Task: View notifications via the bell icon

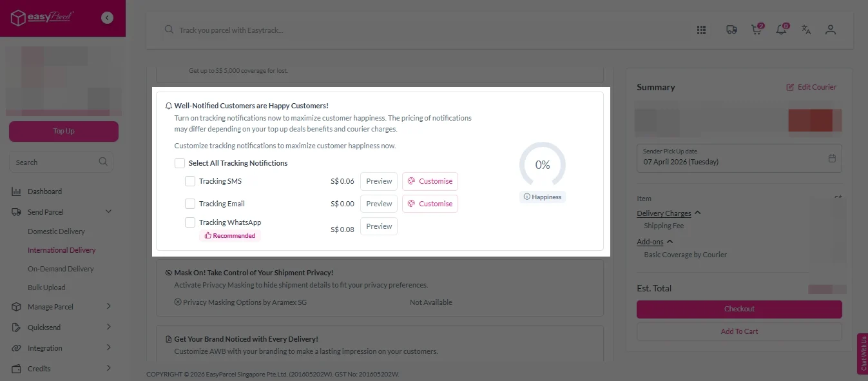Action: pyautogui.click(x=781, y=30)
